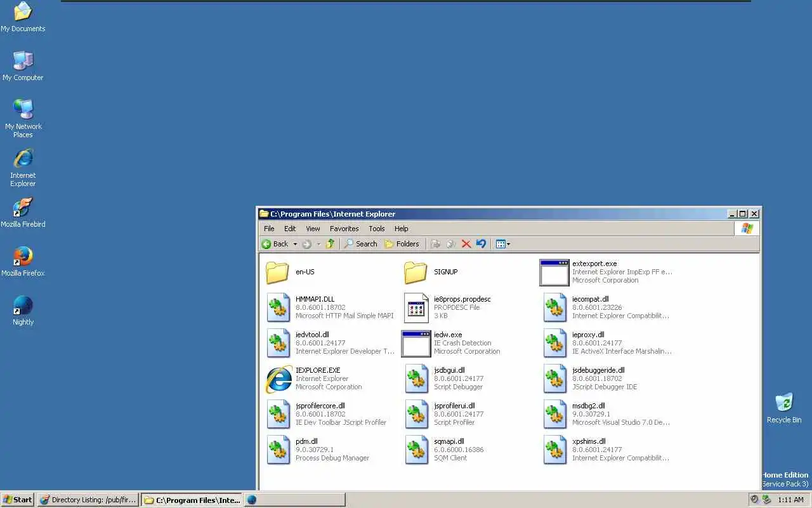Select the HMMAPI.DLL file icon
This screenshot has height=508, width=812.
click(x=278, y=308)
